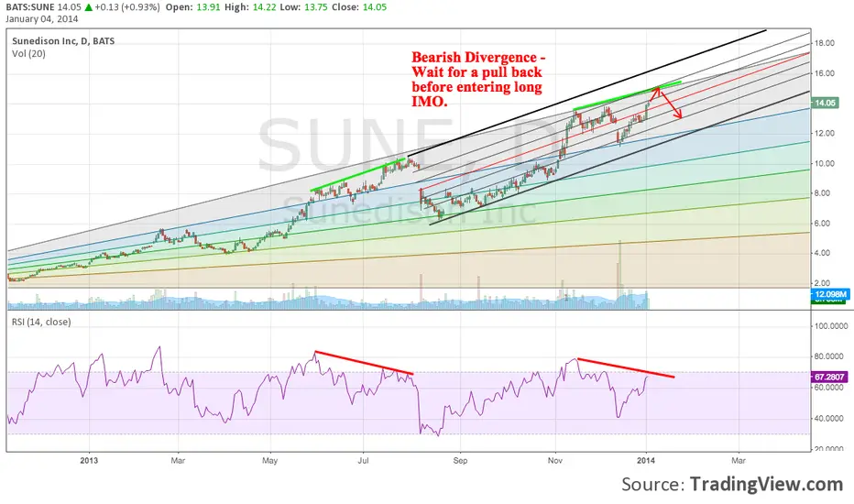This screenshot has height=504, width=854.
Task: Click the January 04, 2014 date text
Action: [43, 20]
